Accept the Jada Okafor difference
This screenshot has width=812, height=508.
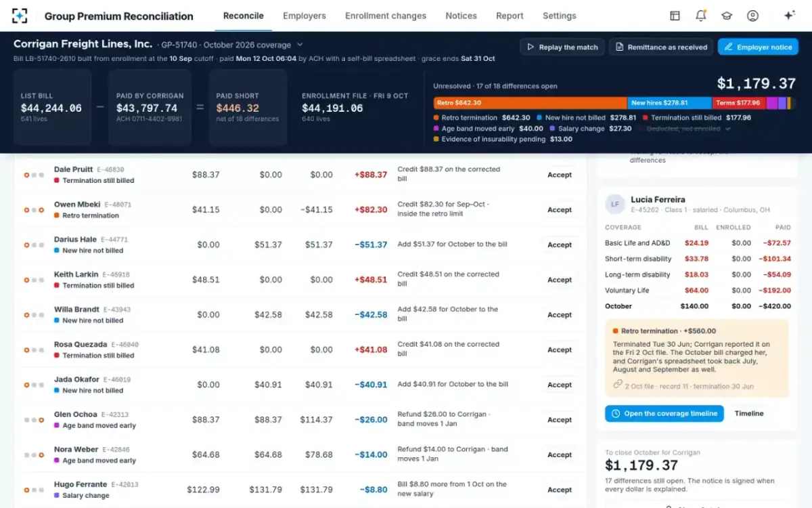click(x=560, y=385)
